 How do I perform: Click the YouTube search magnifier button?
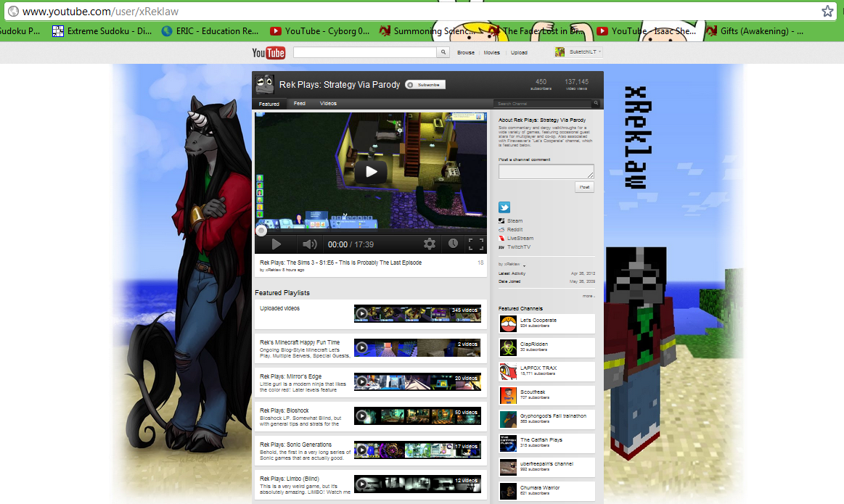(x=443, y=52)
